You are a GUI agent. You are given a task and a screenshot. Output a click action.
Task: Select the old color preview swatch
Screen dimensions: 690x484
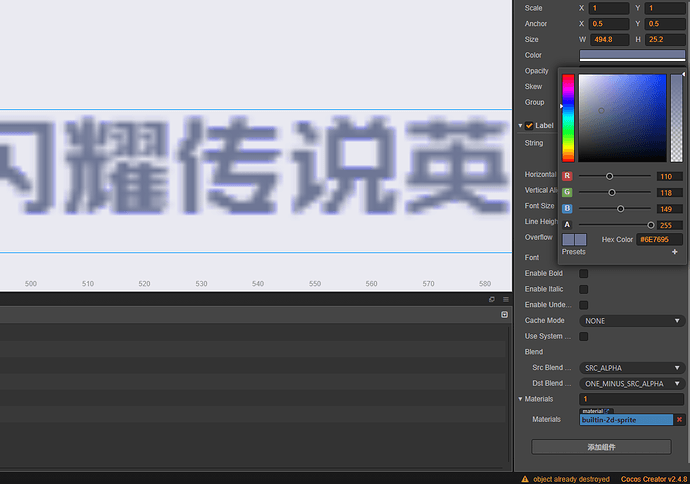tap(568, 239)
